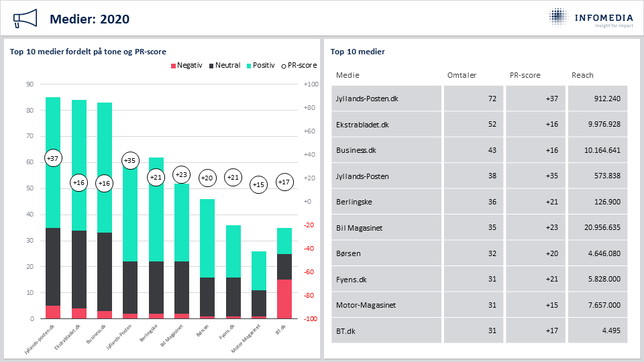Click the Top 10 medier table heading
This screenshot has height=362, width=644.
358,52
